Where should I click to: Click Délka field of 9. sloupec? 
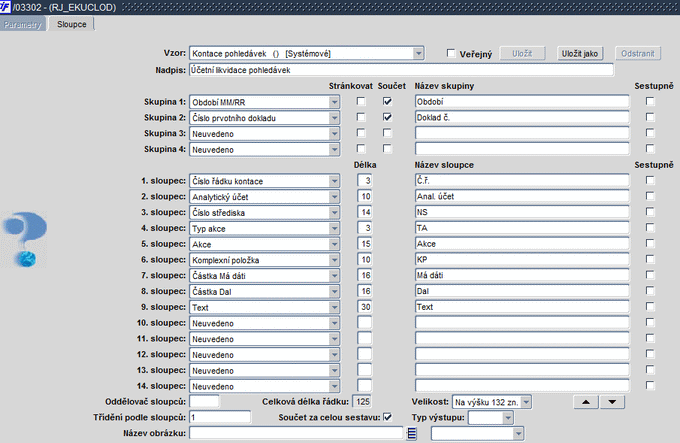point(365,306)
